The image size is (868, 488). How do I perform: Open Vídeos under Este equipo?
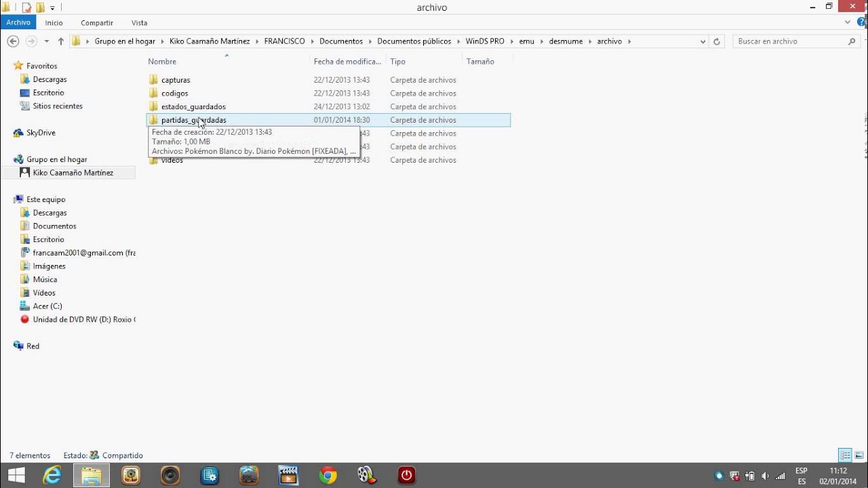click(44, 293)
